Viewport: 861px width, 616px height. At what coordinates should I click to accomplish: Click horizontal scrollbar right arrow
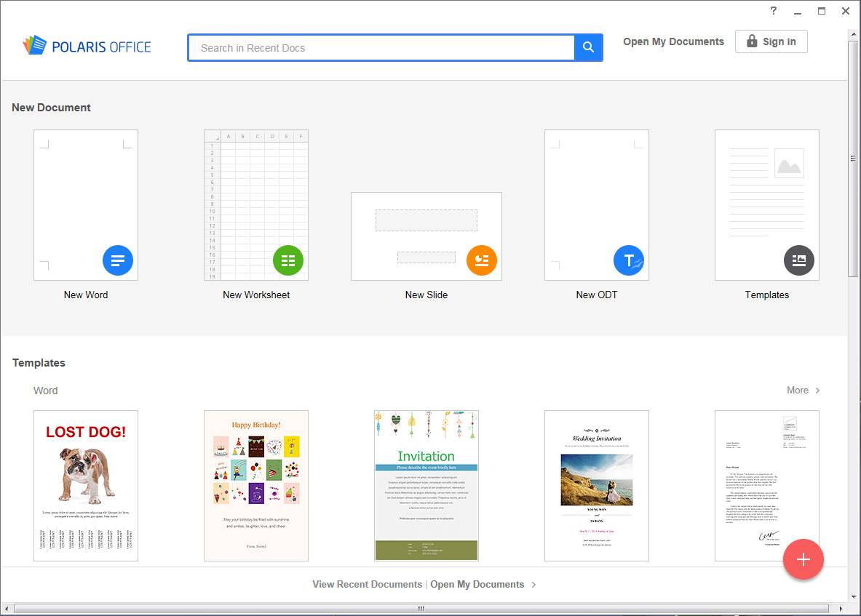tap(841, 608)
